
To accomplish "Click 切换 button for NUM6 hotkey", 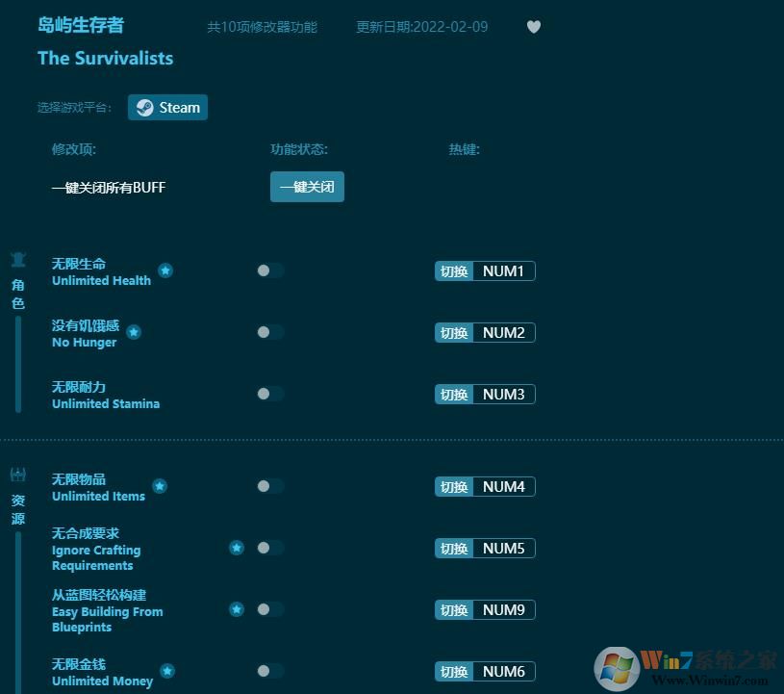I will (454, 672).
